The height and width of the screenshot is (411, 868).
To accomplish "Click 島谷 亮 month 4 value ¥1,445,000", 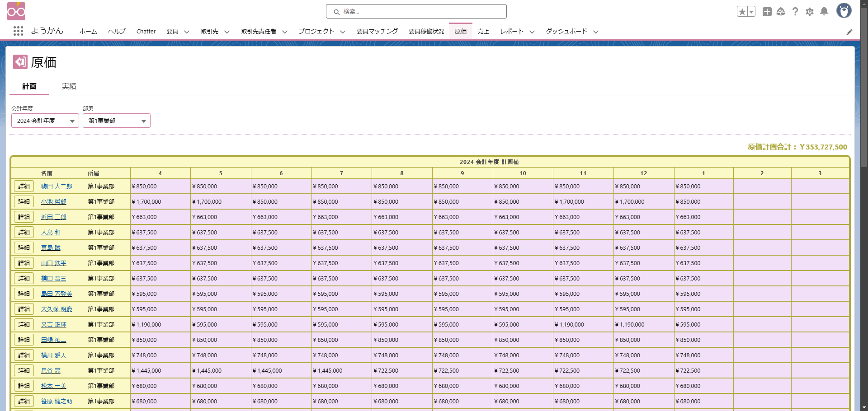I will click(146, 370).
